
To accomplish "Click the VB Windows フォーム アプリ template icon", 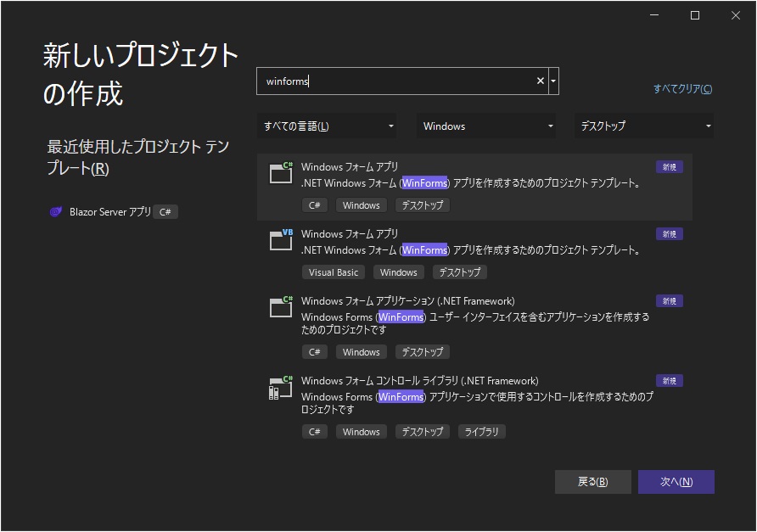I will click(x=281, y=239).
